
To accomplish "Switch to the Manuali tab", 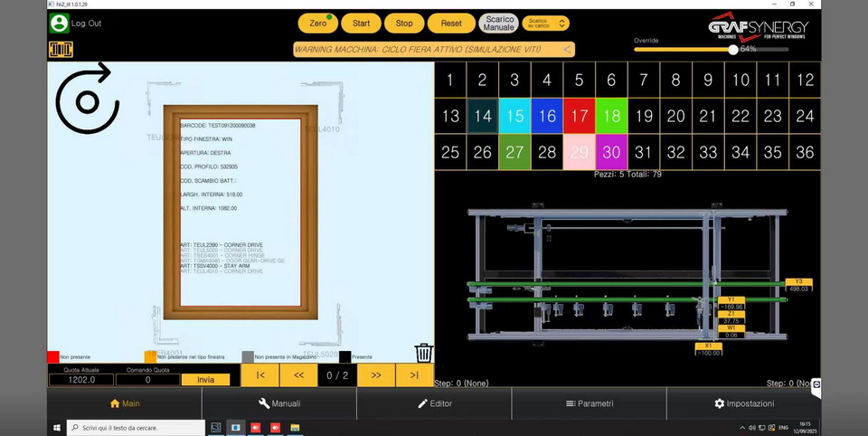I will (279, 403).
